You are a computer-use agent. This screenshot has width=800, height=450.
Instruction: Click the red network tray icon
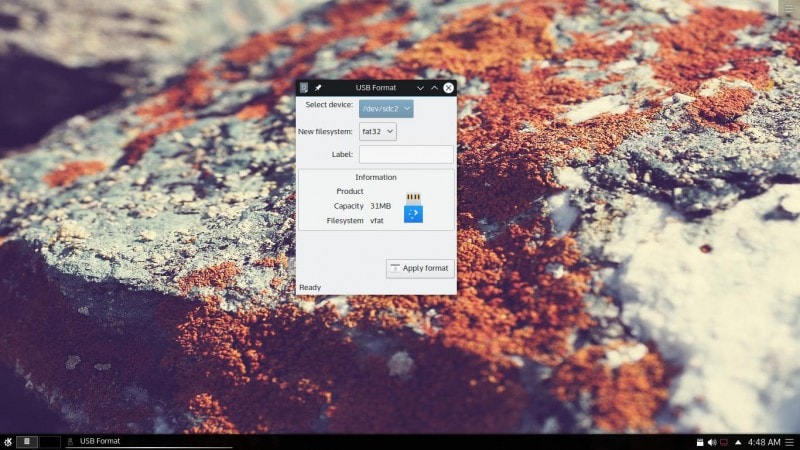coord(723,442)
